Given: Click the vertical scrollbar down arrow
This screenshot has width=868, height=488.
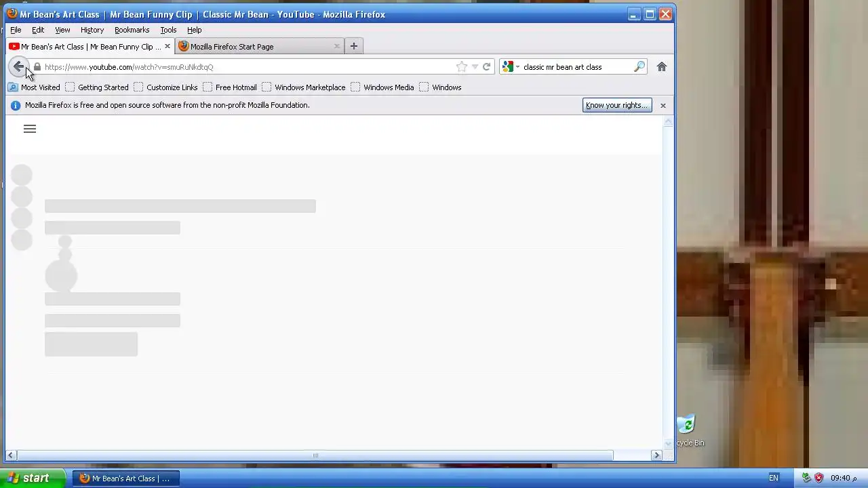Looking at the screenshot, I should [x=669, y=443].
